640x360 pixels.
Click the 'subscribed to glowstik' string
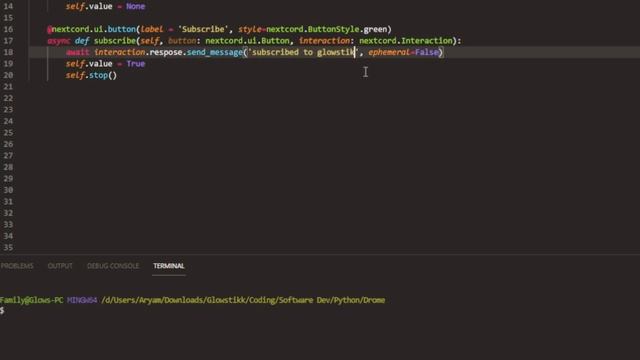(x=303, y=52)
